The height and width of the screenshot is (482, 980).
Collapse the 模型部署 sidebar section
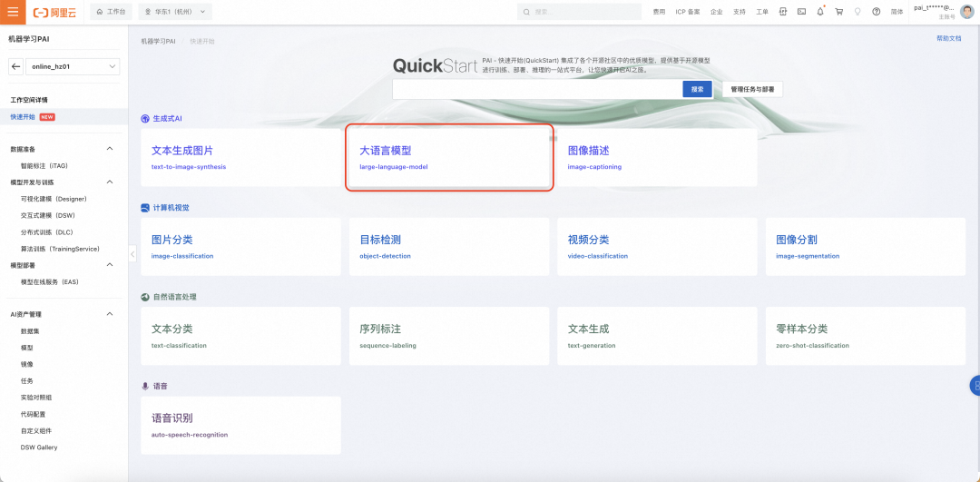[110, 265]
